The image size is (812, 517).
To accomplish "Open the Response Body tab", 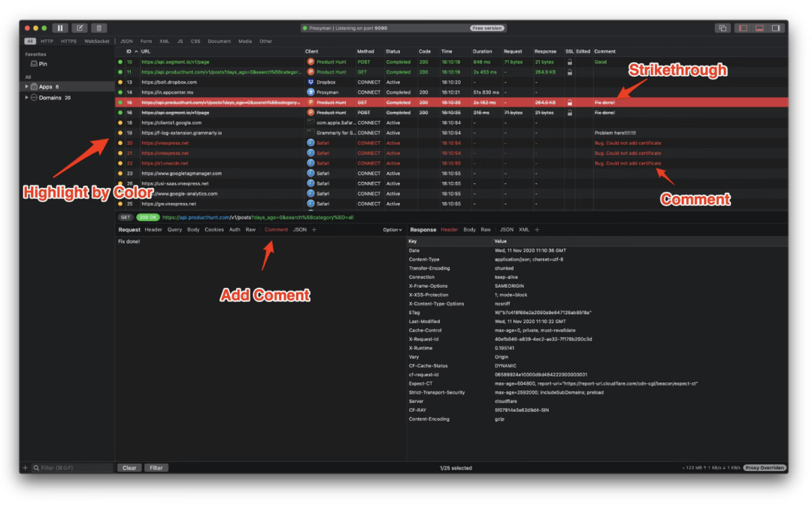I will (x=469, y=229).
